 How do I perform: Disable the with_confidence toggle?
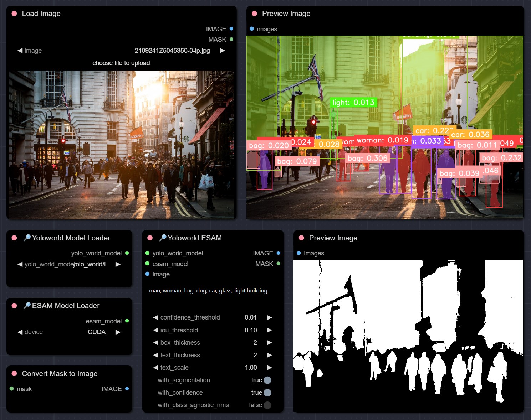click(267, 393)
